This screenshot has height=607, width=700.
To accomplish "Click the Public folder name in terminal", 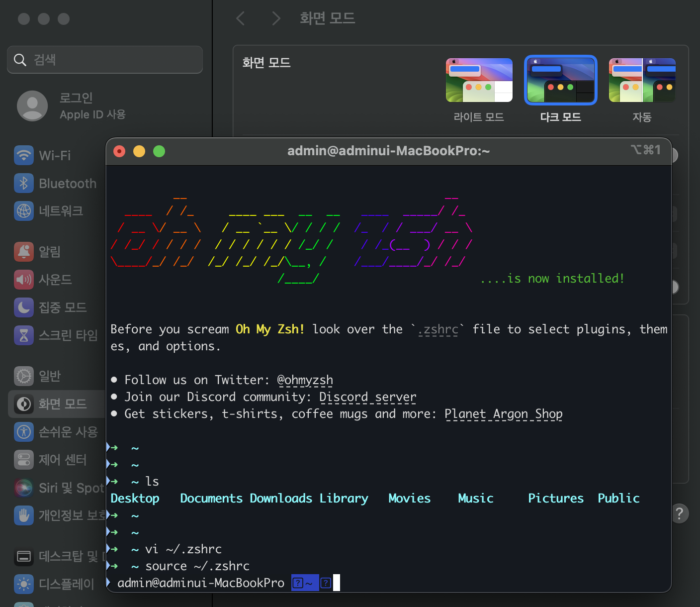I will click(x=619, y=499).
